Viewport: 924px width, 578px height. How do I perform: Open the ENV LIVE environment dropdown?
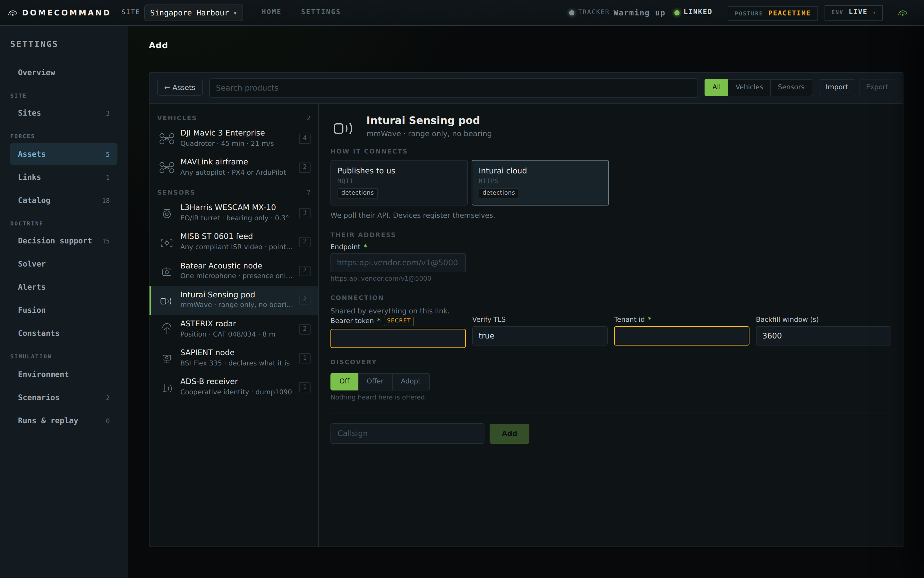(853, 13)
